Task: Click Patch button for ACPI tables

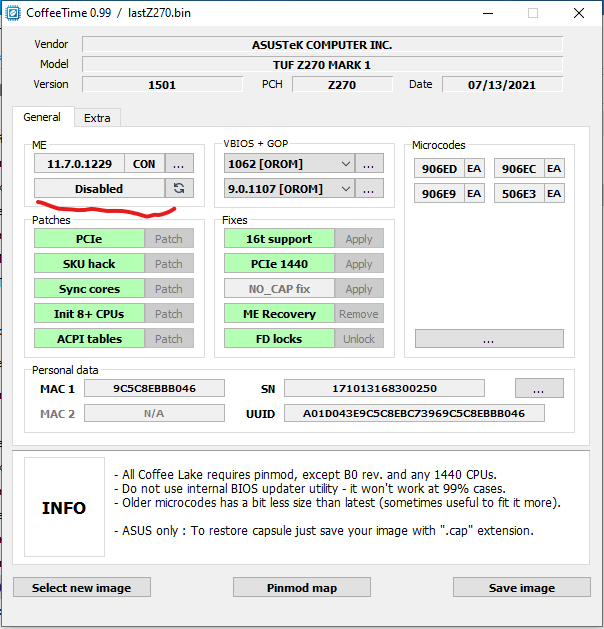Action: point(169,339)
